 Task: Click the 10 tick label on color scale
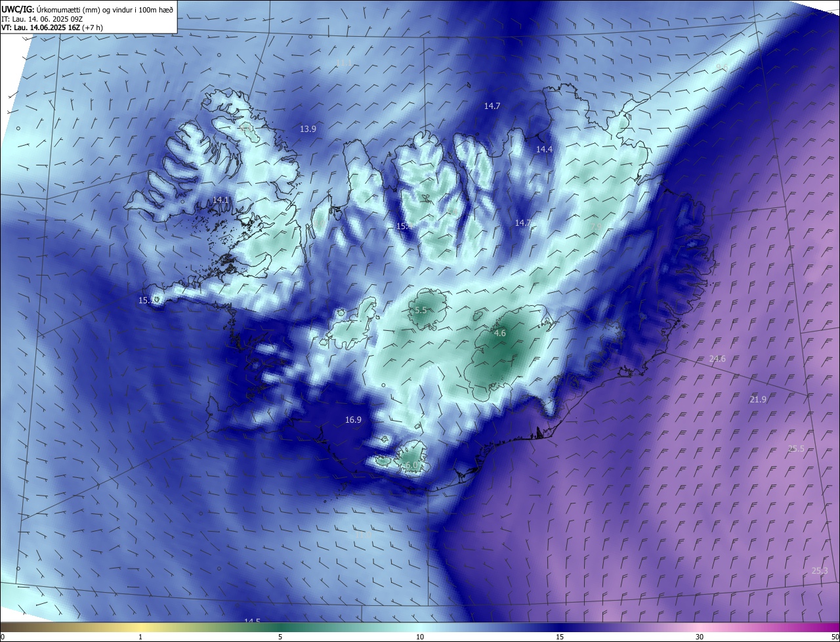click(420, 637)
